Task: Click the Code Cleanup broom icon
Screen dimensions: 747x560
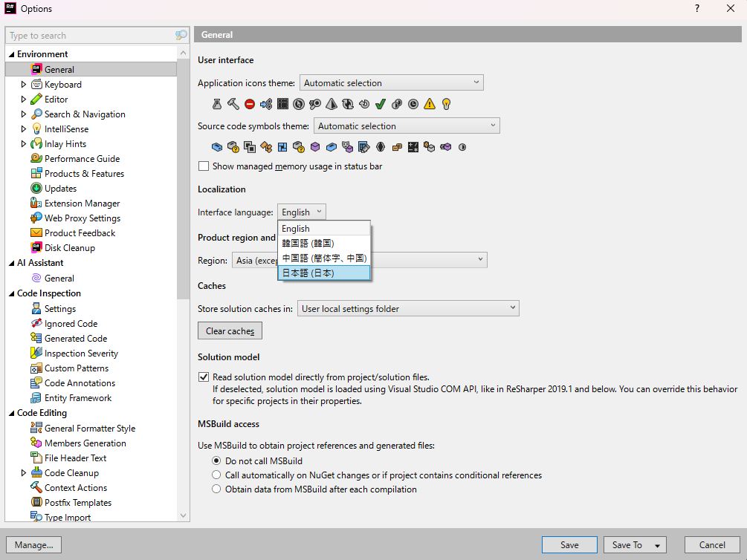Action: (x=36, y=472)
